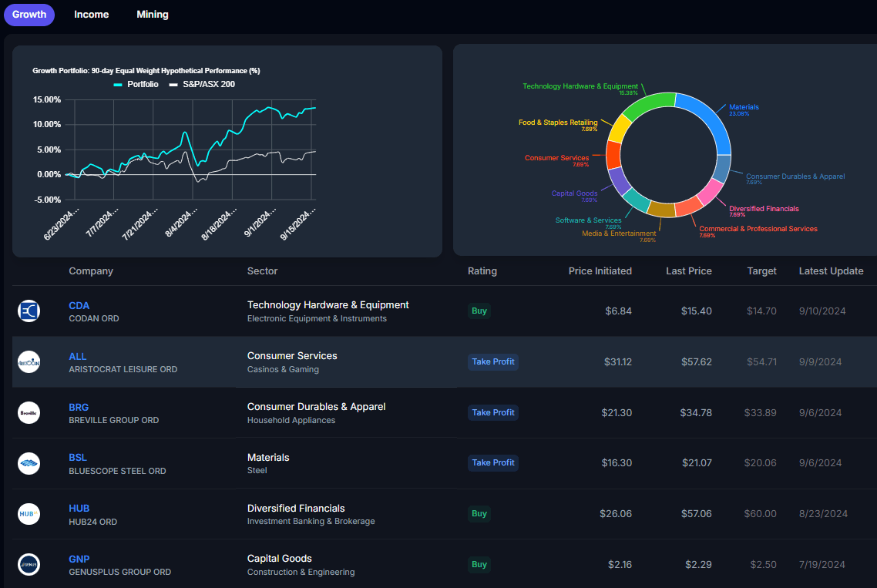Screen dimensions: 877x588
Task: Click the Bluescope Steel logo icon
Action: pyautogui.click(x=29, y=463)
